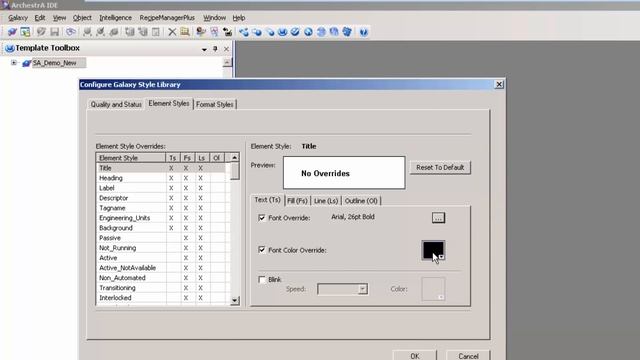This screenshot has height=360, width=640.
Task: Select SA_Demo_New in Template Toolbox
Action: click(x=54, y=63)
